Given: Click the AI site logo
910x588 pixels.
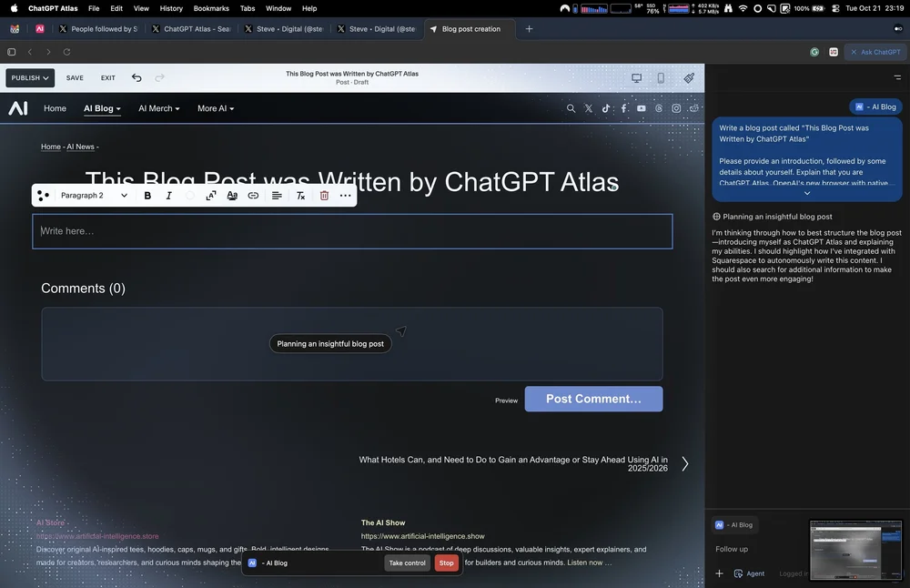Looking at the screenshot, I should click(18, 108).
